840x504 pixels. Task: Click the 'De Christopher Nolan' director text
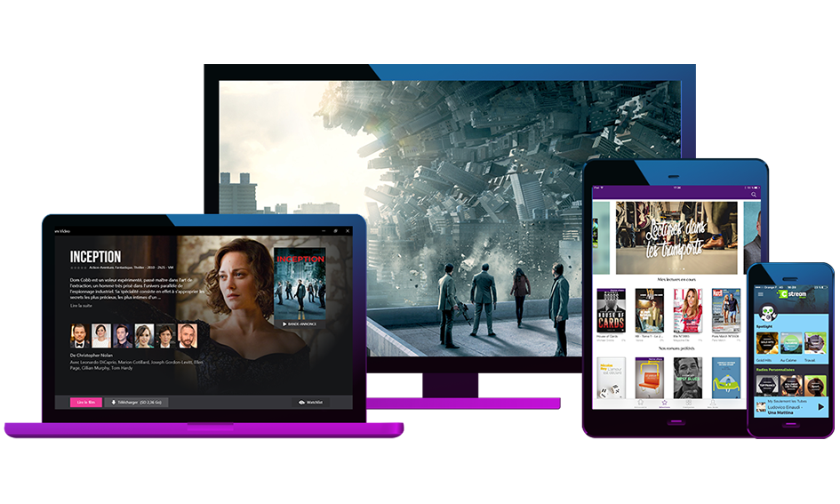91,355
